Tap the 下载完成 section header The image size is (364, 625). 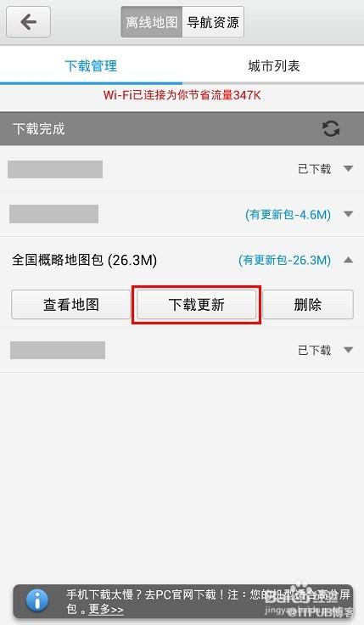182,129
